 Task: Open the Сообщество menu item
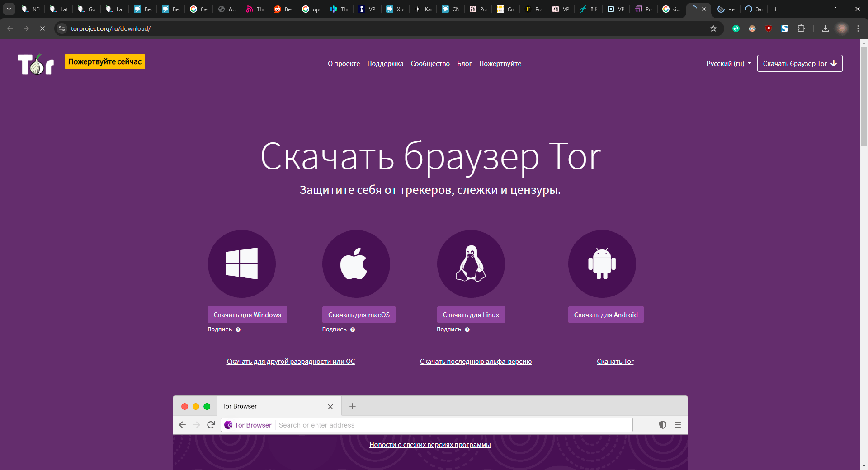[x=430, y=64]
